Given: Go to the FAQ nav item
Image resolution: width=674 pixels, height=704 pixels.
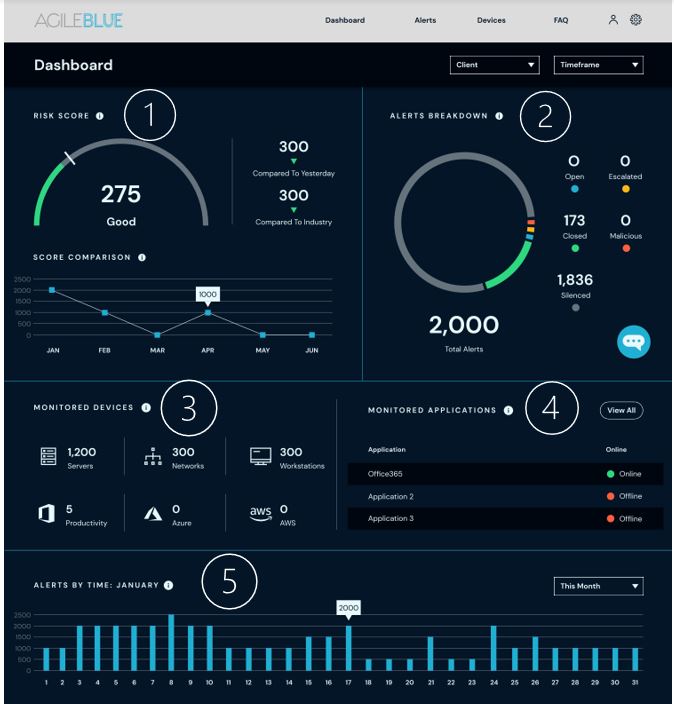Looking at the screenshot, I should 561,20.
